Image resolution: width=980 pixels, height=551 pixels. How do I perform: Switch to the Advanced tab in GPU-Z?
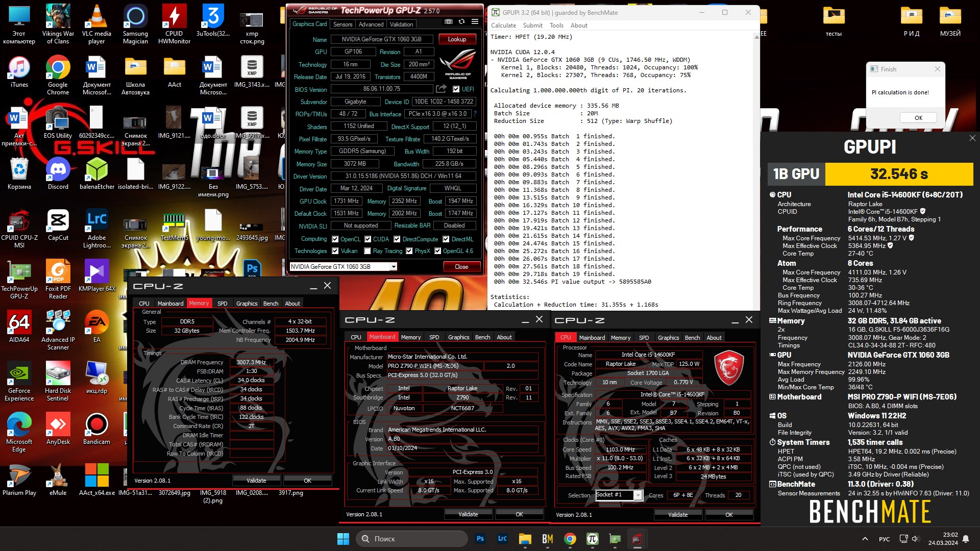(x=371, y=24)
